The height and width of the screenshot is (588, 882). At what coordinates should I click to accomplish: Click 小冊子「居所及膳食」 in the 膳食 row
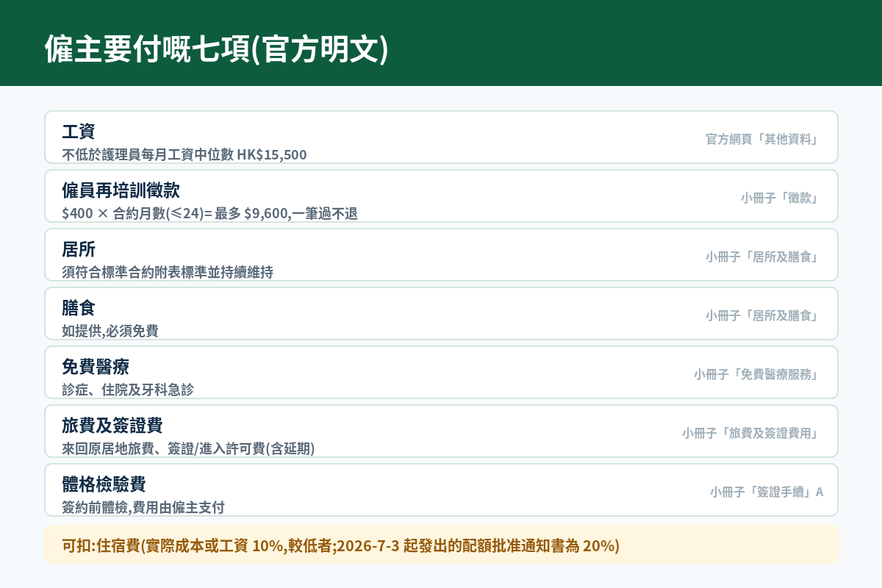[x=762, y=315]
